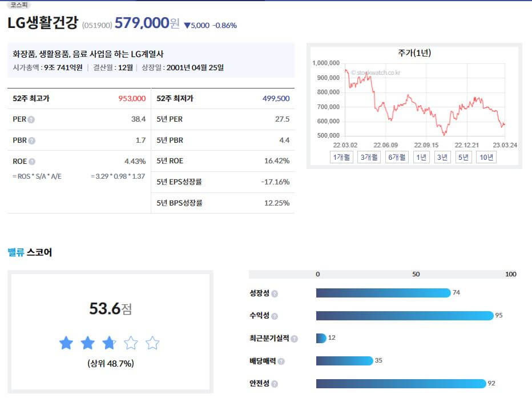532x398 pixels.
Task: Click the 시가총액 9조 741억원 text
Action: click(47, 67)
